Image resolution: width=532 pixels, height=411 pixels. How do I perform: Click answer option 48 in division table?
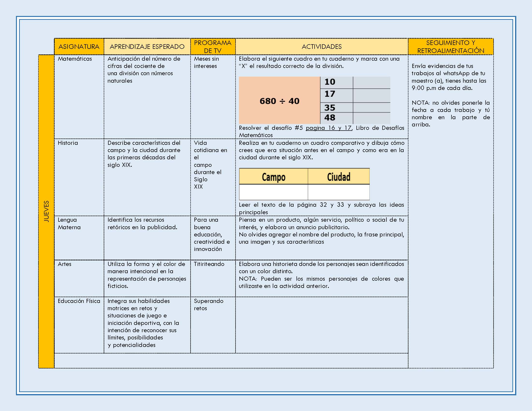pos(336,118)
